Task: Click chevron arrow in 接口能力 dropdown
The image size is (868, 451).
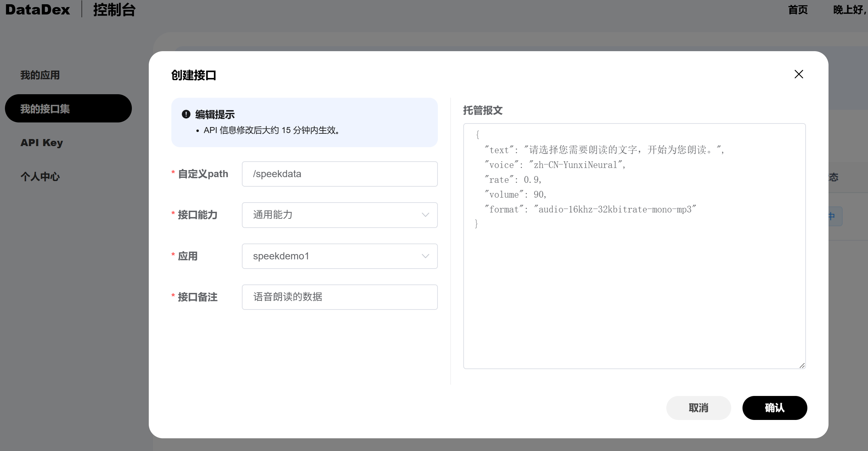Action: (425, 215)
